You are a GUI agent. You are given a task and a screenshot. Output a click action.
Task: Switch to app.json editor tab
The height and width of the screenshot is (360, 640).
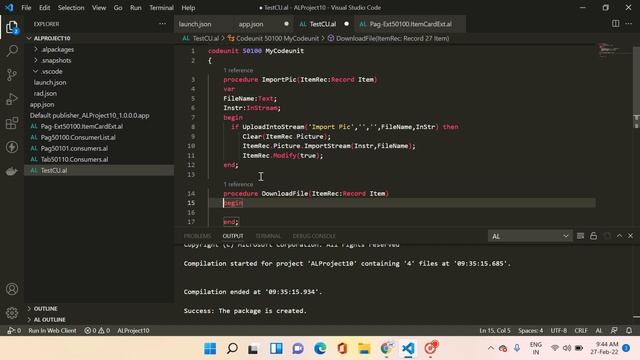251,24
